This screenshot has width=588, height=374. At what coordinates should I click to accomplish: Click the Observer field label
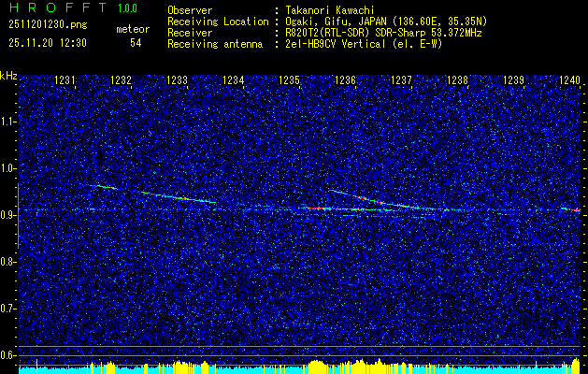pyautogui.click(x=190, y=10)
